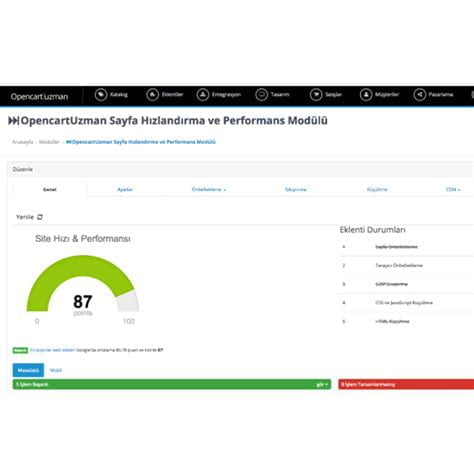Screen dimensions: 474x474
Task: Click the gauge's 0 minimum label
Action: point(37,321)
